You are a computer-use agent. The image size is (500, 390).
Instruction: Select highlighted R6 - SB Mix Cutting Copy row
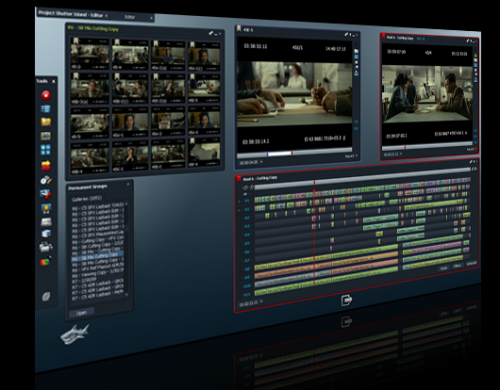(x=98, y=257)
